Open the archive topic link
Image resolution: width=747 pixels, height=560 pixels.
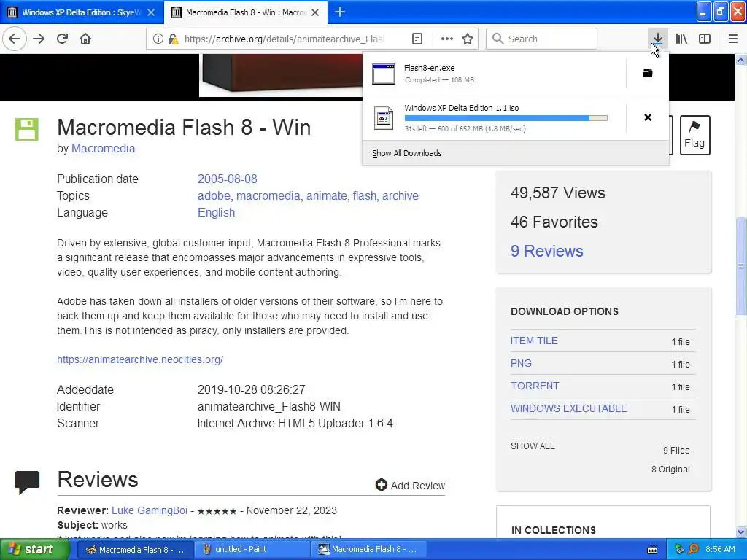pos(400,195)
